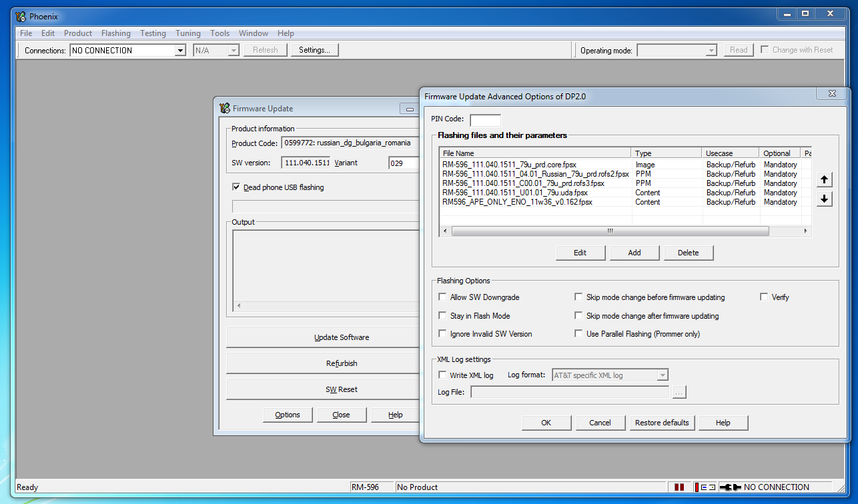This screenshot has height=504, width=858.
Task: Enable Ignore Invalid SW Version
Action: click(x=442, y=334)
